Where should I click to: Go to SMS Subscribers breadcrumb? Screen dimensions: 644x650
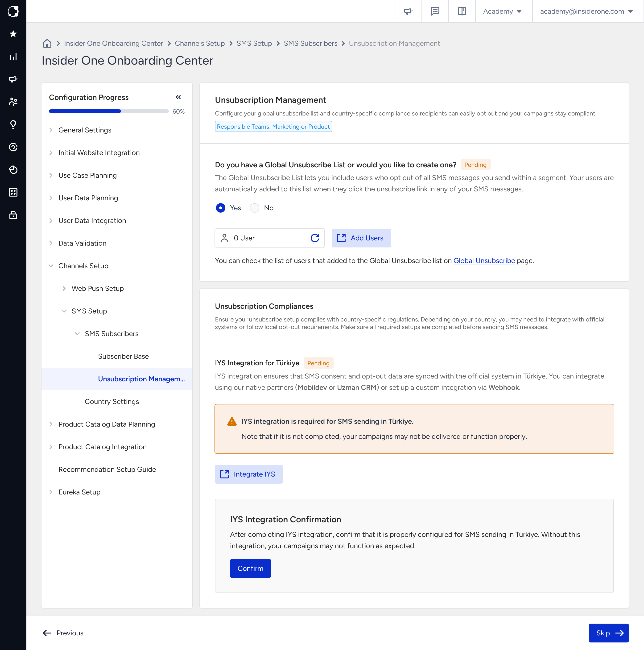click(x=310, y=43)
